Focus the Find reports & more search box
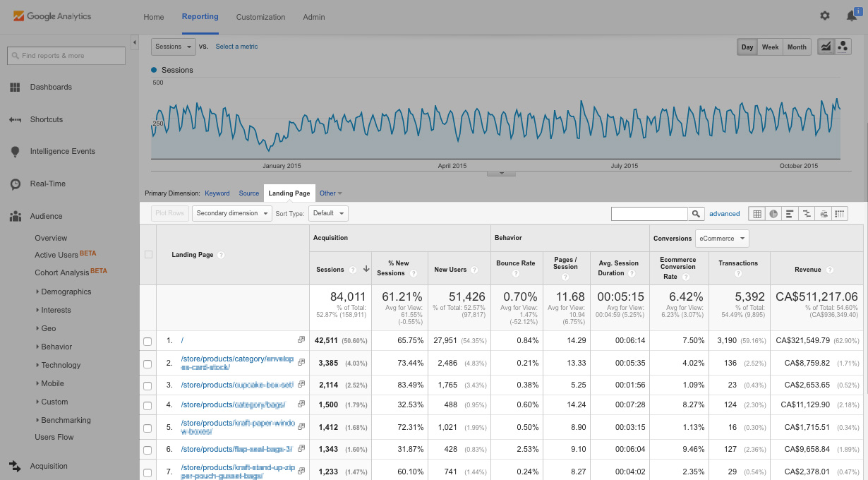This screenshot has height=480, width=868. (66, 56)
